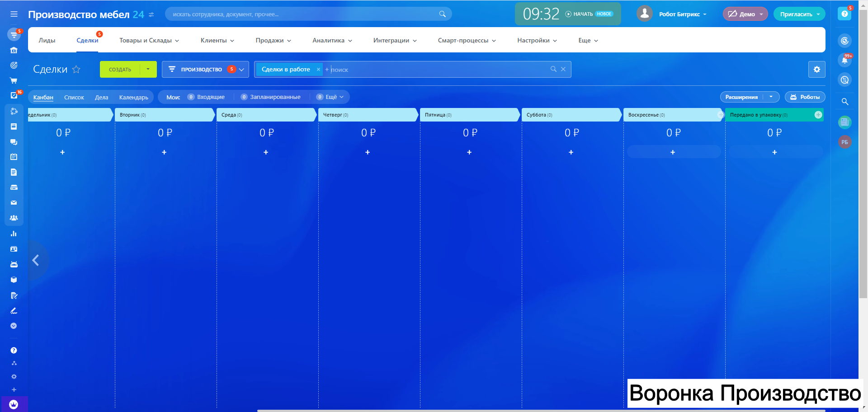Open the disk drive icon in left sidebar

[x=14, y=187]
